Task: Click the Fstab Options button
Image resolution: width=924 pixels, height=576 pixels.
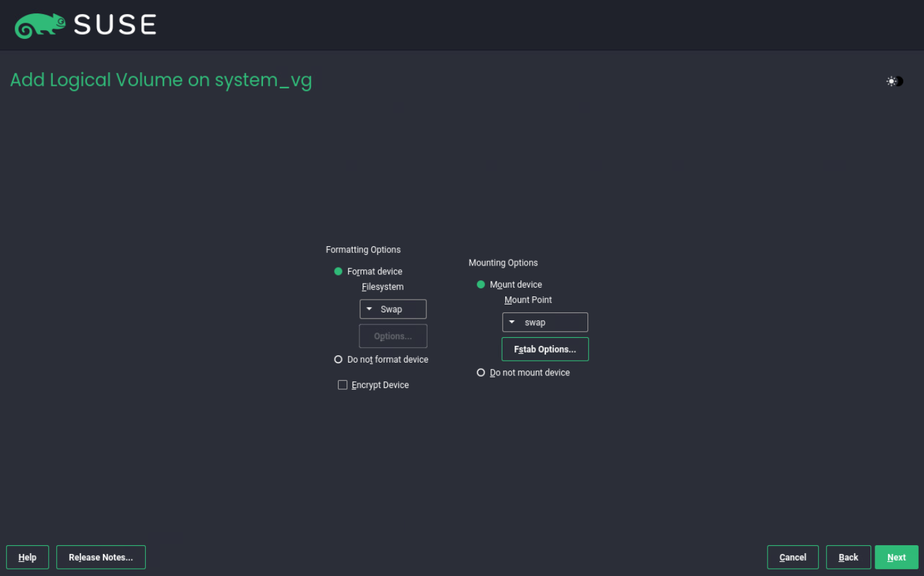Action: coord(545,349)
